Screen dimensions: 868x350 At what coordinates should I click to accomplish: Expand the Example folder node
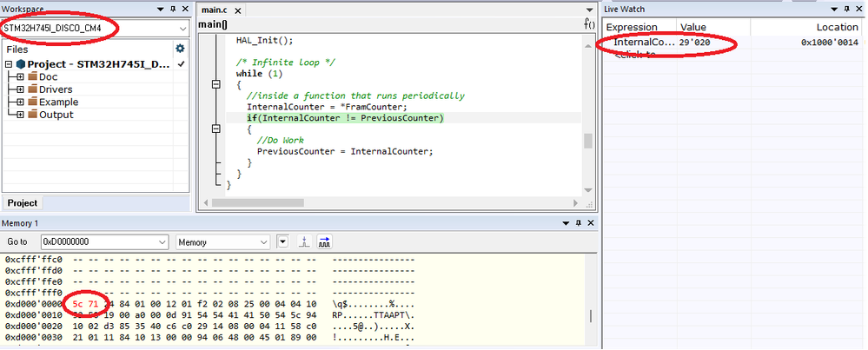pos(20,102)
